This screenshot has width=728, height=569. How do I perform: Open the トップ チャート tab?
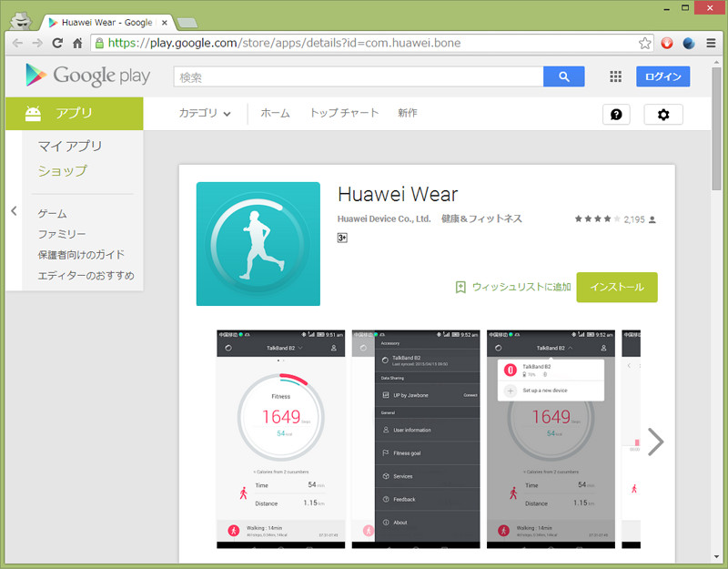pyautogui.click(x=345, y=113)
